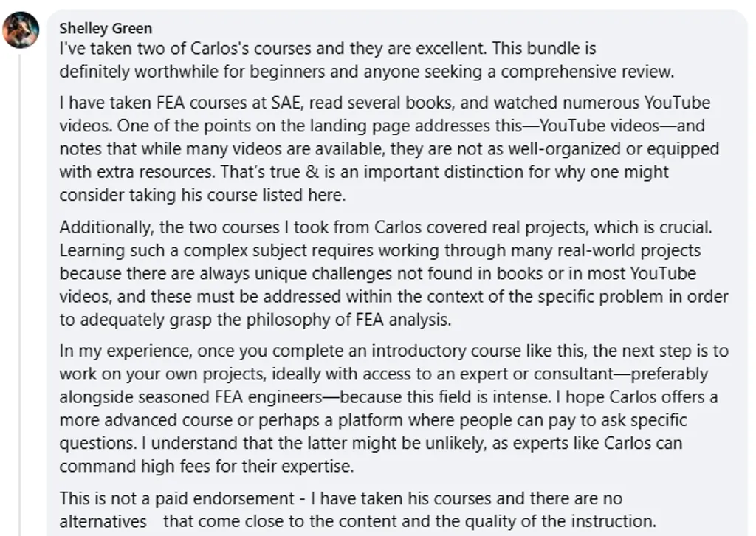This screenshot has width=756, height=536.
Task: Click the paragraph starting 'In my experience'
Action: point(394,408)
